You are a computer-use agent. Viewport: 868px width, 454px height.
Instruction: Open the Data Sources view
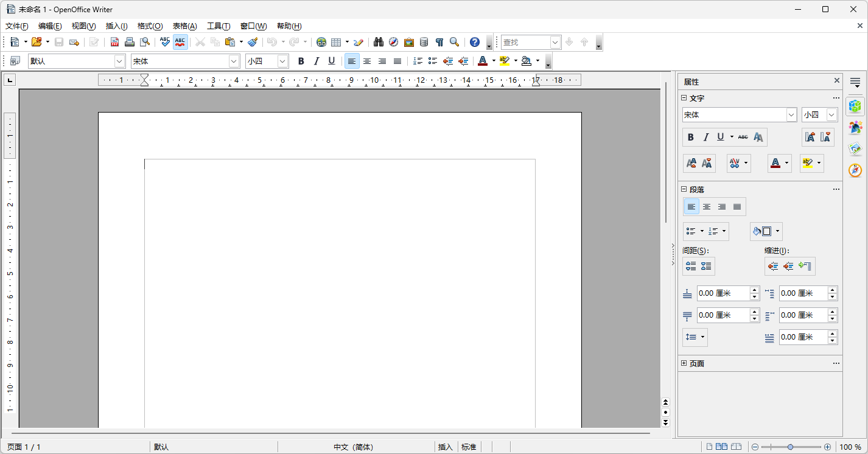click(x=424, y=42)
